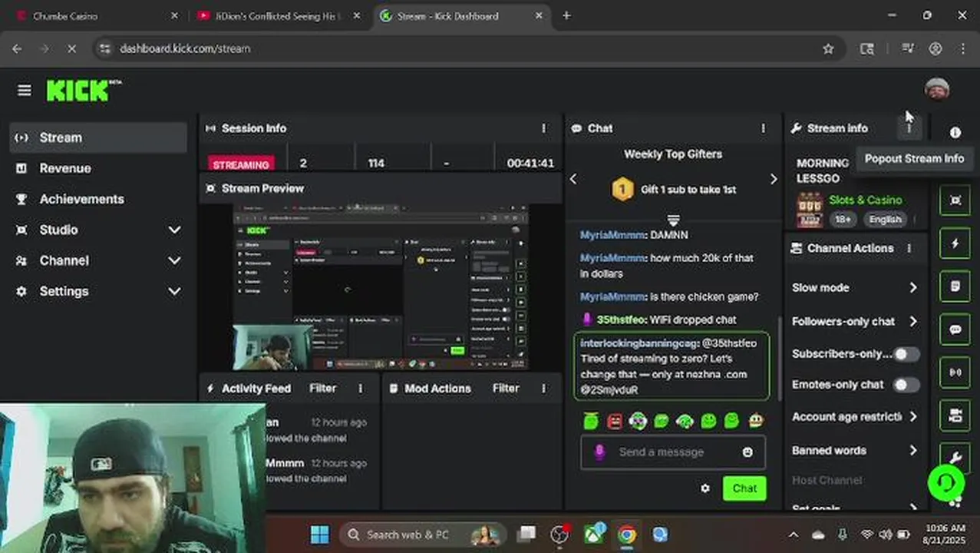980x553 pixels.
Task: Click the 00:41:41 stream timer
Action: 530,164
